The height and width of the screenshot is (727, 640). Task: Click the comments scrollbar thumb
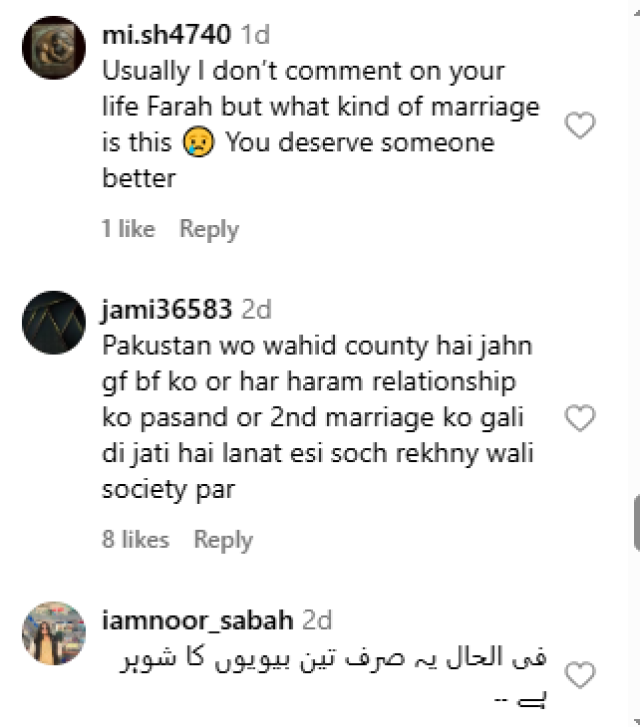(637, 524)
